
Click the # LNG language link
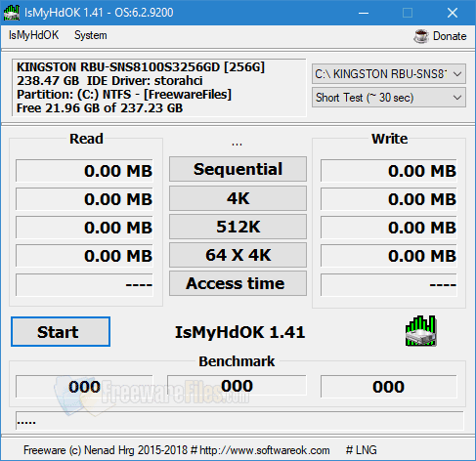[361, 450]
